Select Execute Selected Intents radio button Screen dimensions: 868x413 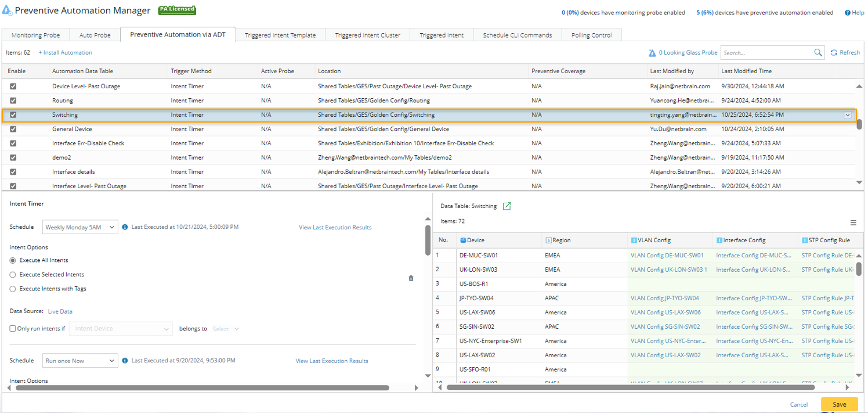click(x=13, y=275)
